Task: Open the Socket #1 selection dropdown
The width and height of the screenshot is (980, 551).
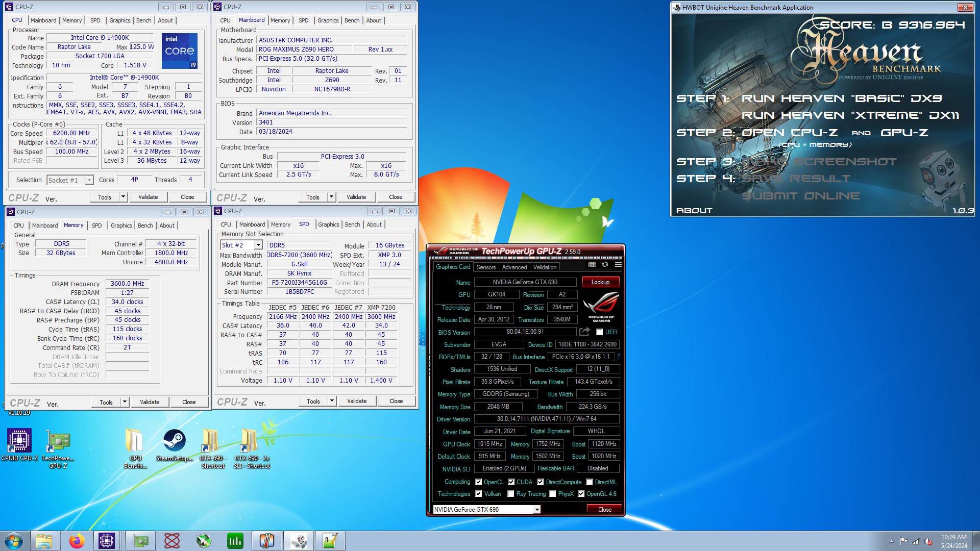Action: (70, 180)
